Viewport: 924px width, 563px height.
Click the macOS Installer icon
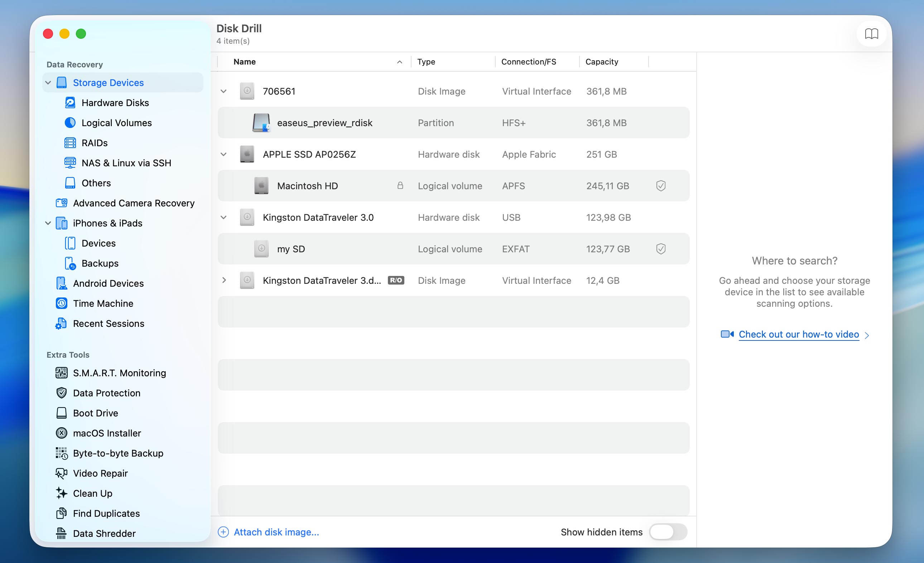[x=62, y=433]
